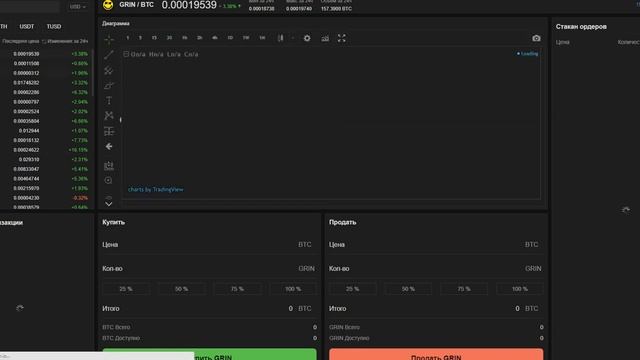The image size is (640, 360).
Task: Open the charts by TradingView link
Action: pos(156,189)
